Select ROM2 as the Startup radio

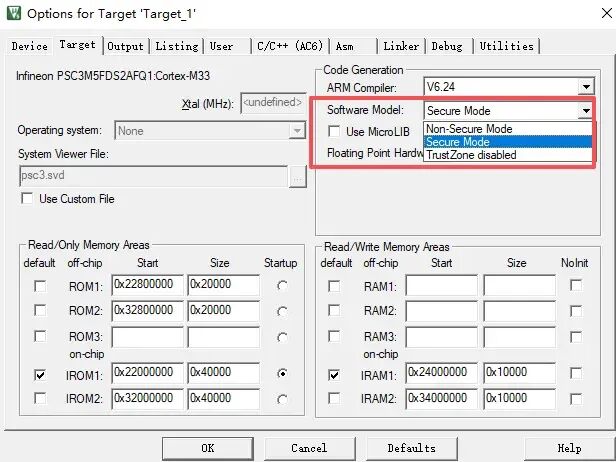tap(282, 312)
